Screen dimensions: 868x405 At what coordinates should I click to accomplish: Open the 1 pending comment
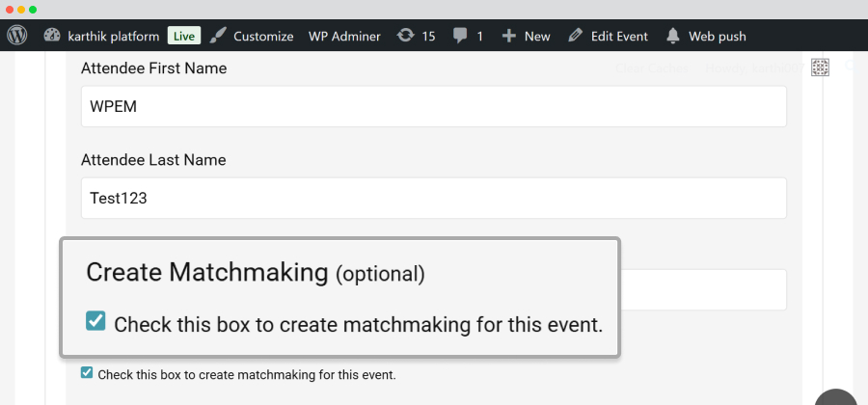(x=480, y=37)
